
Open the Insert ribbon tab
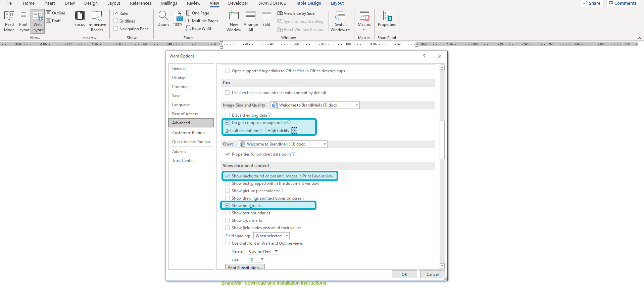coord(50,3)
